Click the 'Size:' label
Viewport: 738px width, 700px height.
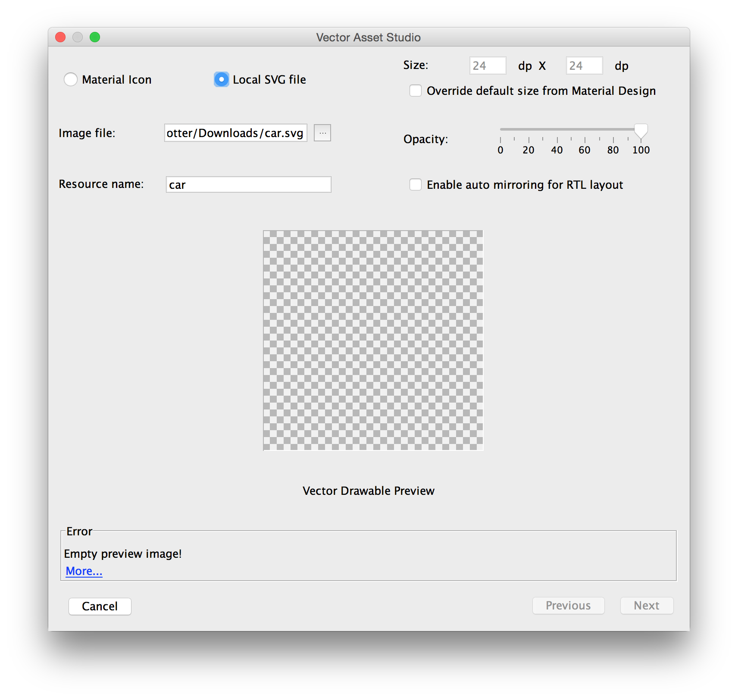click(x=416, y=65)
